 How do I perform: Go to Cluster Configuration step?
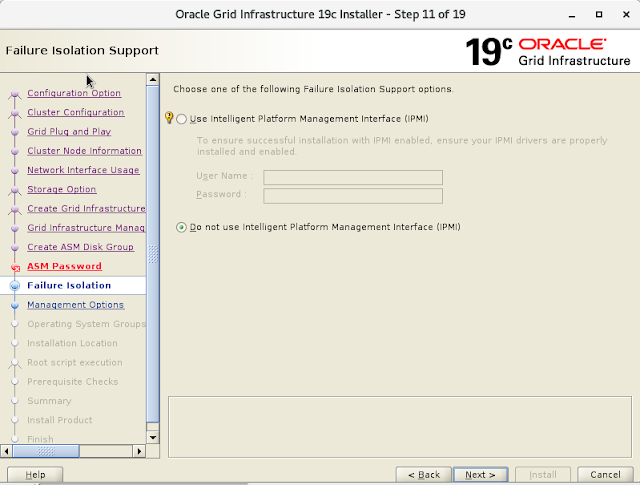point(76,112)
